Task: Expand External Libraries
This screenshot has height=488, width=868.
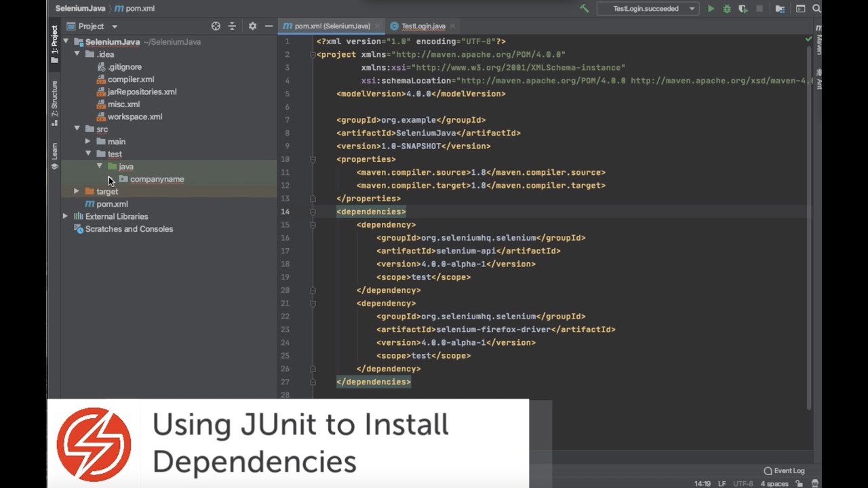Action: [x=66, y=216]
